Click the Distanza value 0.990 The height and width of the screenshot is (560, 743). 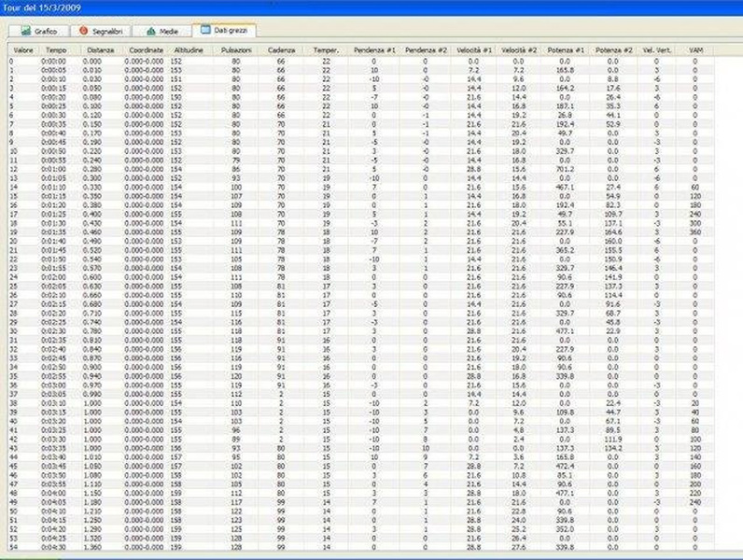coord(92,394)
